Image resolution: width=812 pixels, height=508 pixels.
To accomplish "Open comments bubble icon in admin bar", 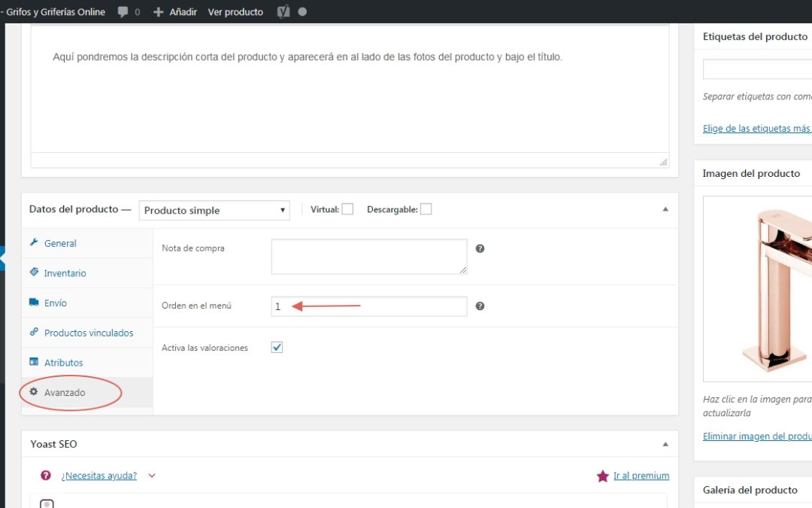I will tap(123, 12).
